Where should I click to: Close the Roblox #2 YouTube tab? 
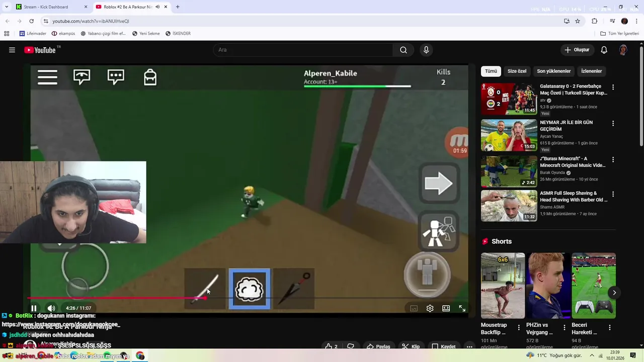pos(166,7)
